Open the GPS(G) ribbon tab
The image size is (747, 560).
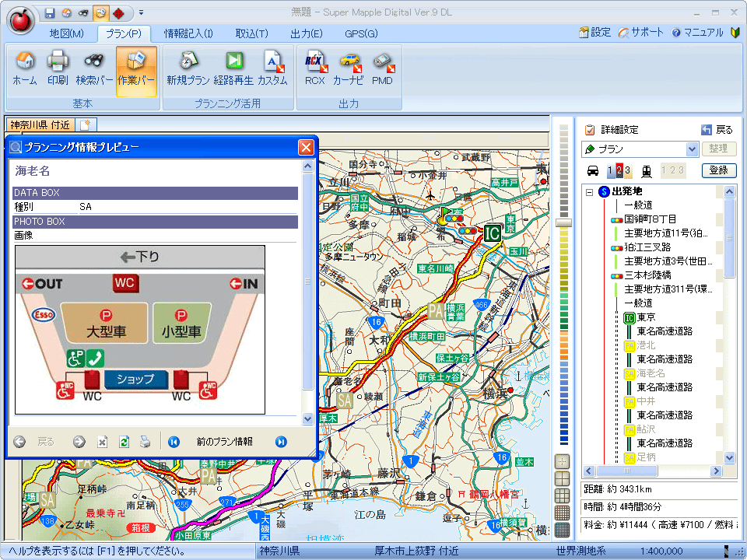[x=361, y=33]
